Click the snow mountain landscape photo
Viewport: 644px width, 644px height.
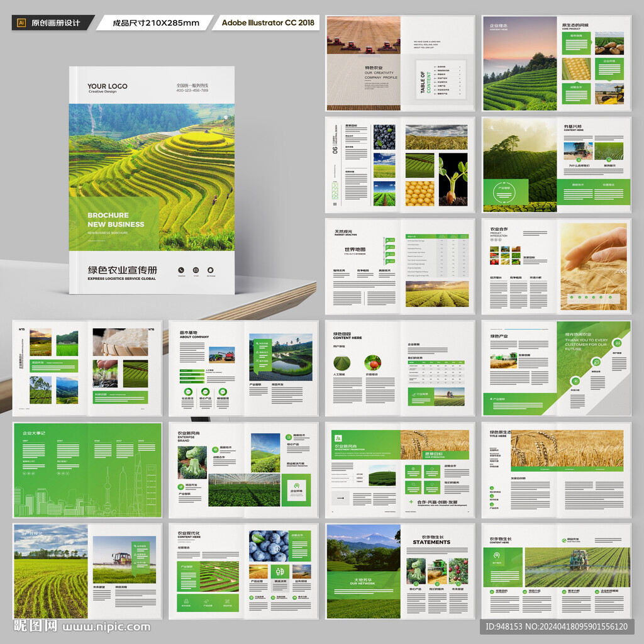click(364, 548)
